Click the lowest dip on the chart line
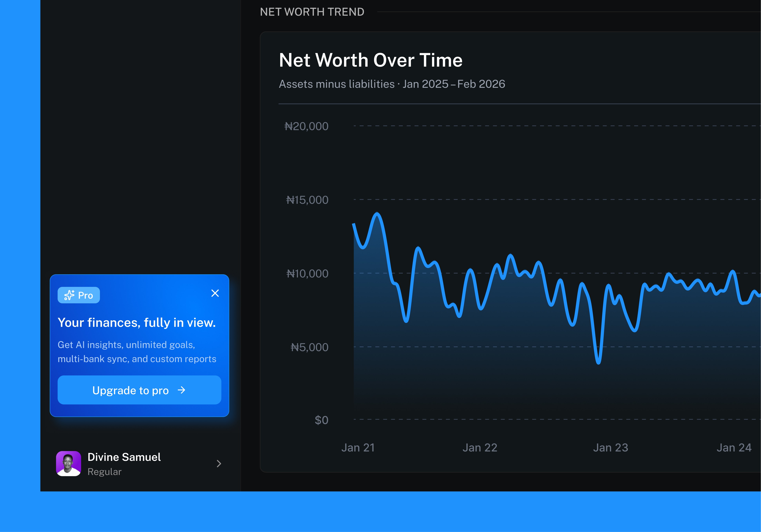Image resolution: width=761 pixels, height=532 pixels. 599,362
